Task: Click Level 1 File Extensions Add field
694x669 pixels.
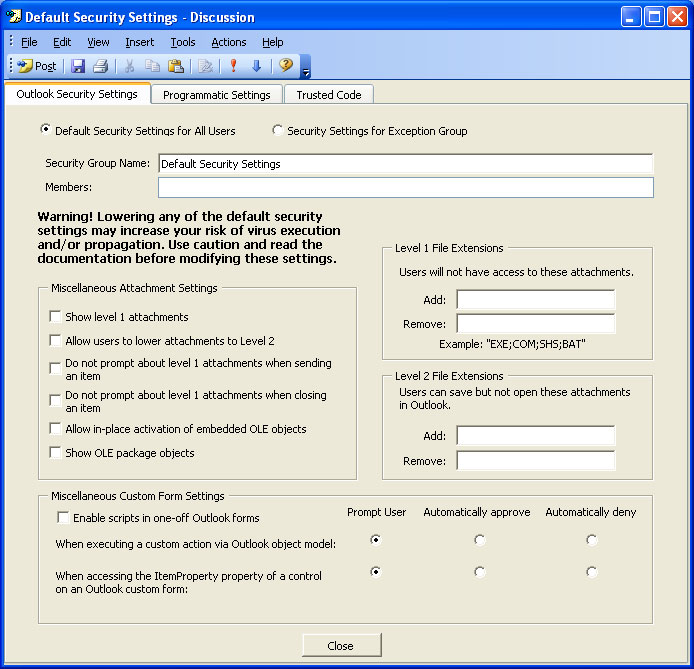Action: point(536,300)
